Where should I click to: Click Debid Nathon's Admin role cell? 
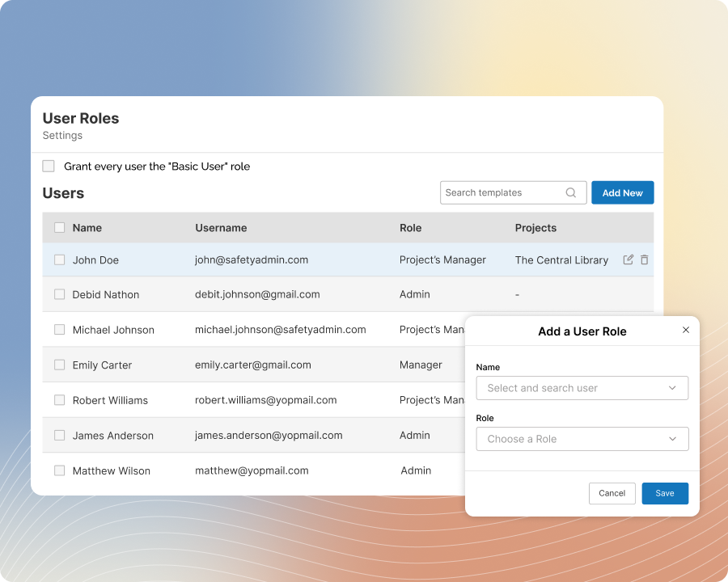[415, 294]
